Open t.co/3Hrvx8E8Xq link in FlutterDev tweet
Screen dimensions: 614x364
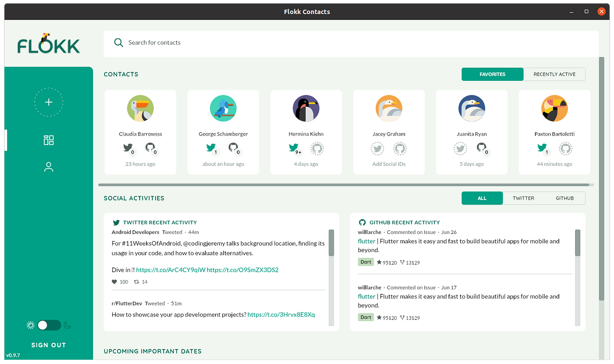(x=281, y=314)
